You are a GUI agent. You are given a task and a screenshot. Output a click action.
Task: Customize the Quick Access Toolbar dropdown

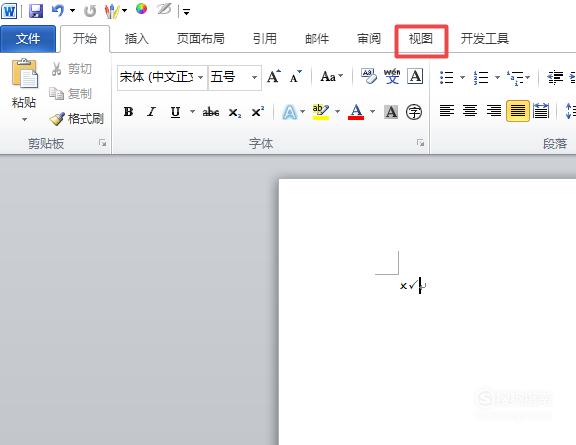[186, 12]
